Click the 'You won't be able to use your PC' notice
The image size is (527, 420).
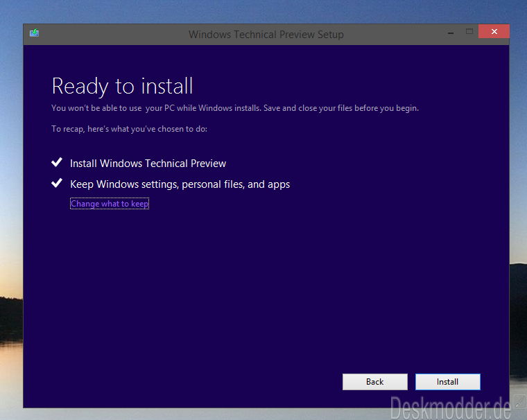coord(235,108)
